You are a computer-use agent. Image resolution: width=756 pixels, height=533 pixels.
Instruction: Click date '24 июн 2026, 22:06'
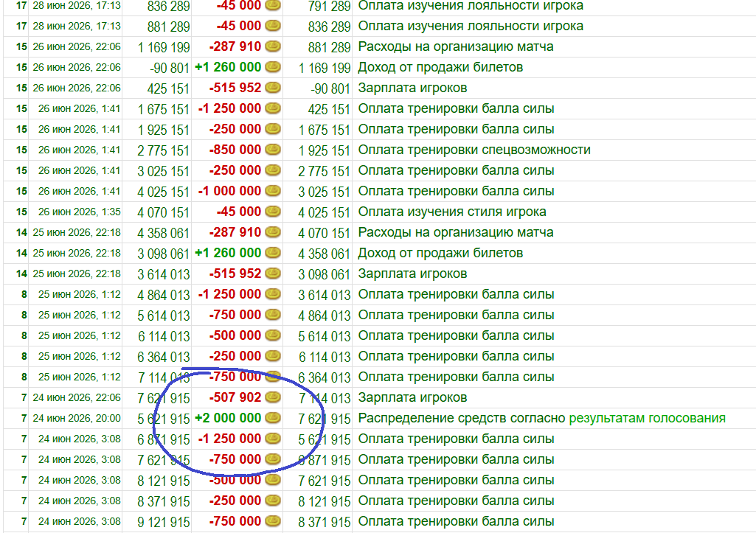click(77, 397)
